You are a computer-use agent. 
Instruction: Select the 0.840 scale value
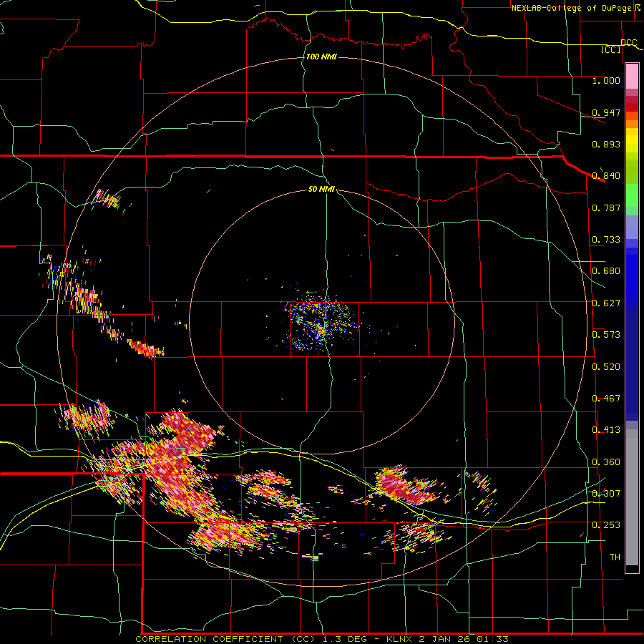(x=606, y=176)
